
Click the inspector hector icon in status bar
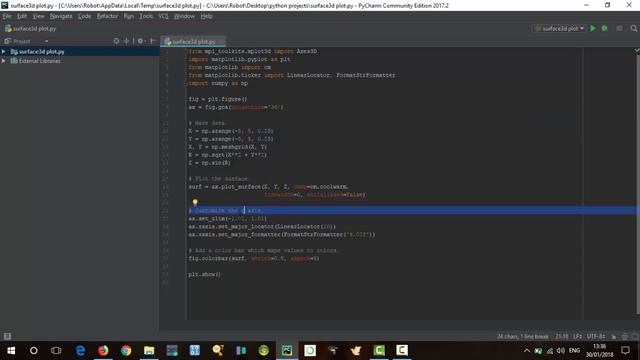[x=624, y=336]
